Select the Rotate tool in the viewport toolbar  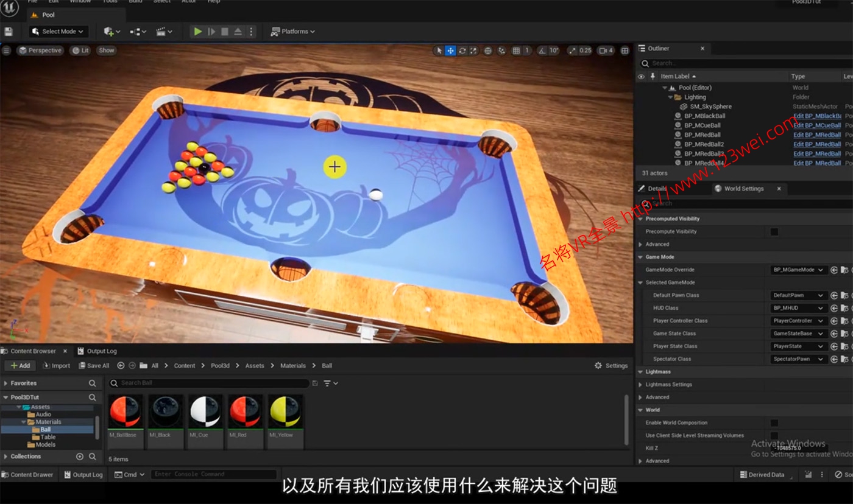[x=462, y=51]
